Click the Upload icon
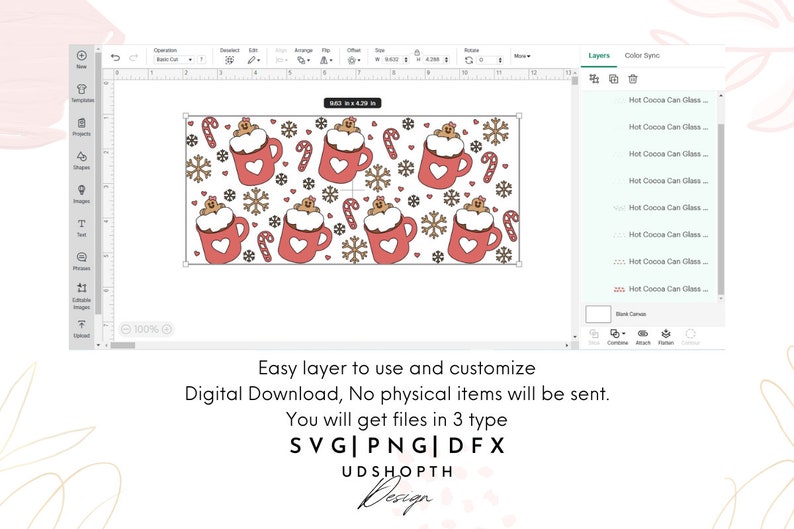 click(82, 324)
